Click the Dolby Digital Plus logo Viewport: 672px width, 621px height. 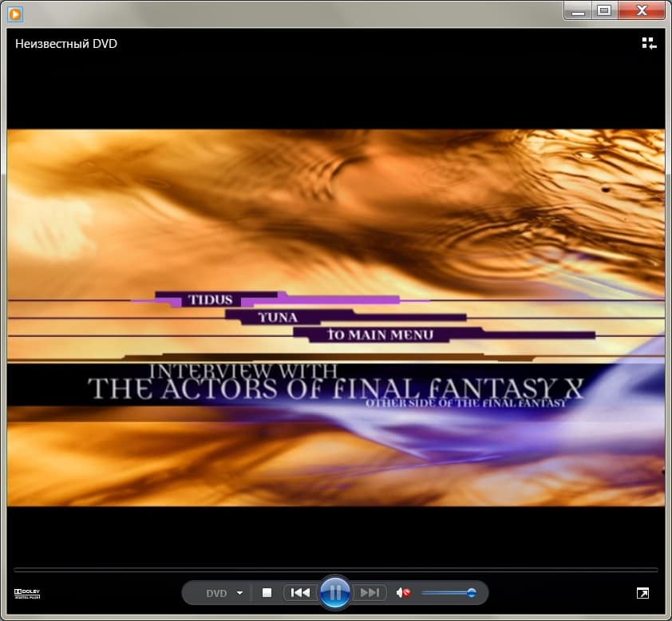(27, 594)
